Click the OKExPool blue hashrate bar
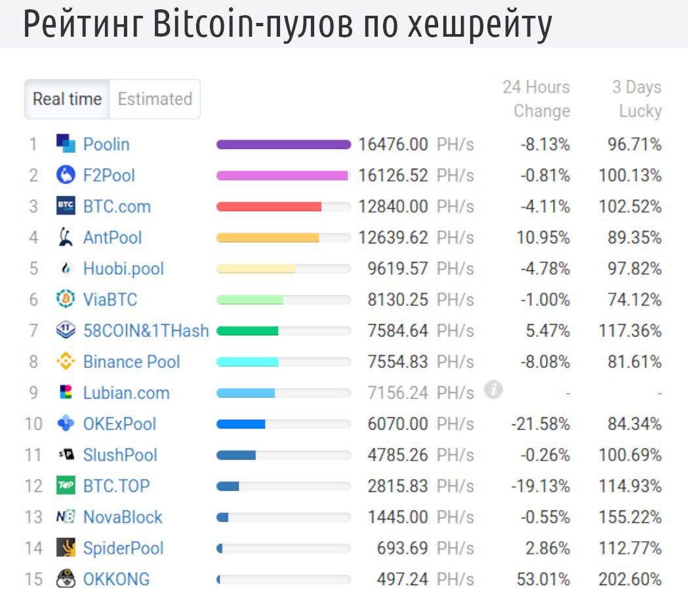688x616 pixels. pyautogui.click(x=241, y=424)
